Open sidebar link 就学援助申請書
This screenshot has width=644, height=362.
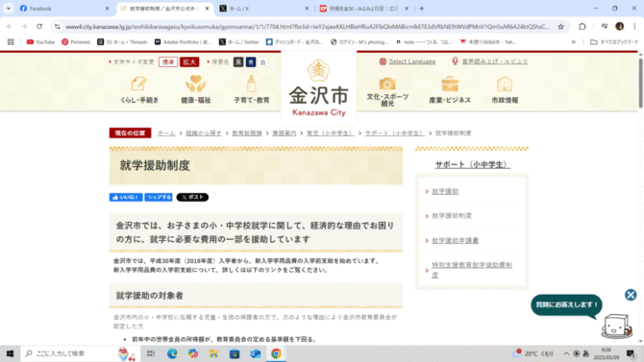[455, 240]
